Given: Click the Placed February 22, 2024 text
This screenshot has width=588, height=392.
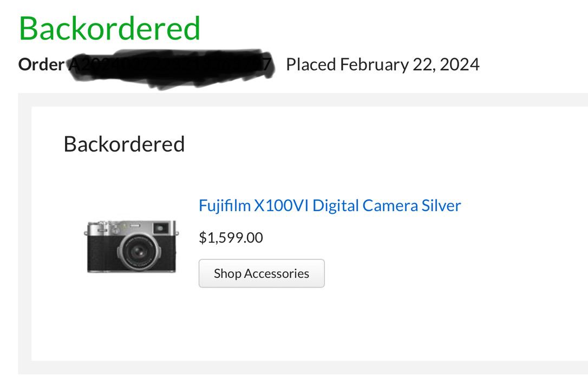Looking at the screenshot, I should 382,64.
